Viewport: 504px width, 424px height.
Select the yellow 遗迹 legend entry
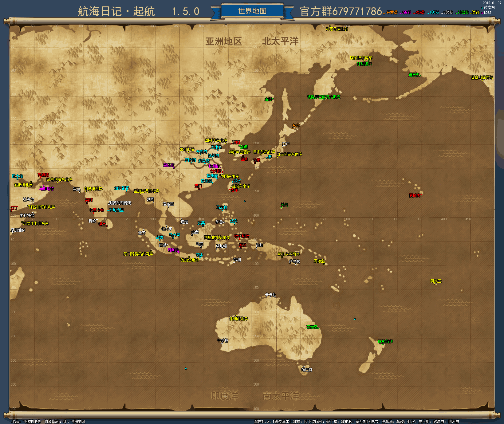pyautogui.click(x=475, y=13)
